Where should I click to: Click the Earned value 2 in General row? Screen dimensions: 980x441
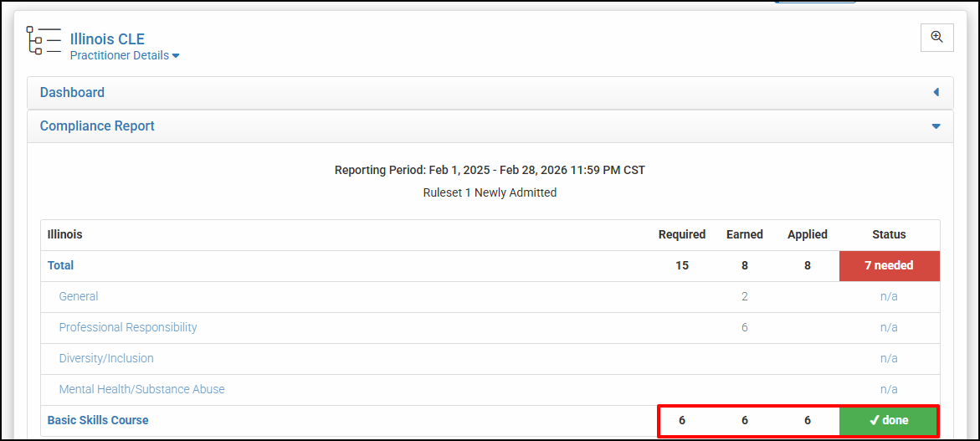[744, 297]
